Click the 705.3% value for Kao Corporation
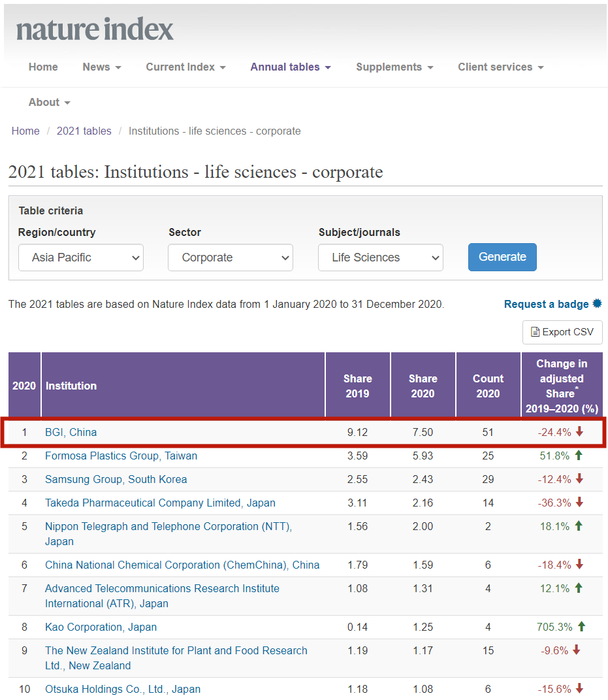Viewport: 608px width, 700px height. click(554, 627)
